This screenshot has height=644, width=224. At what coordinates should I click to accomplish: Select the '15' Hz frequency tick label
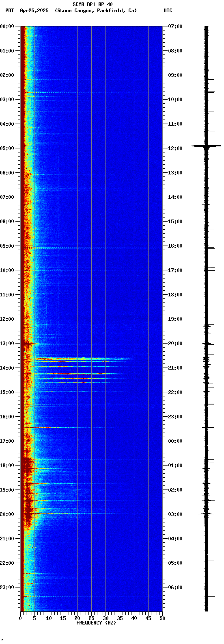point(63,618)
